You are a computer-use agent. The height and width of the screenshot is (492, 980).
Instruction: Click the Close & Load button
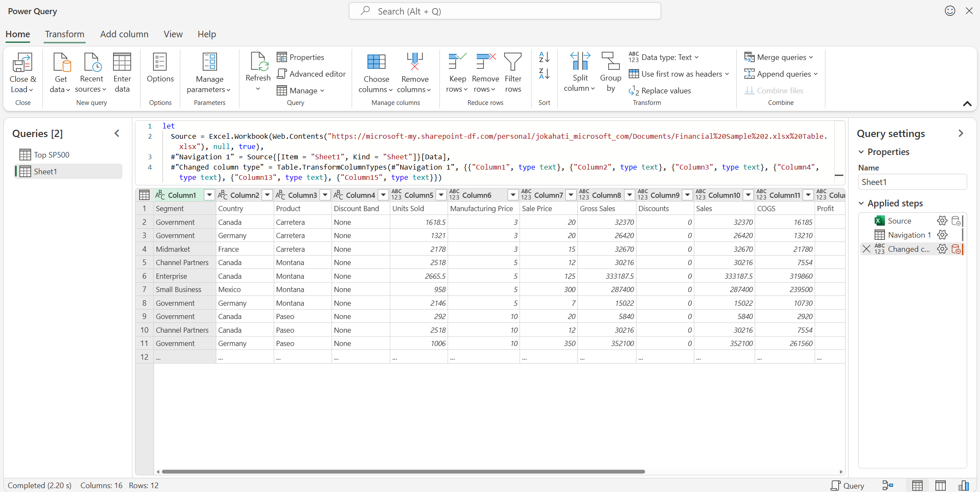[x=22, y=73]
